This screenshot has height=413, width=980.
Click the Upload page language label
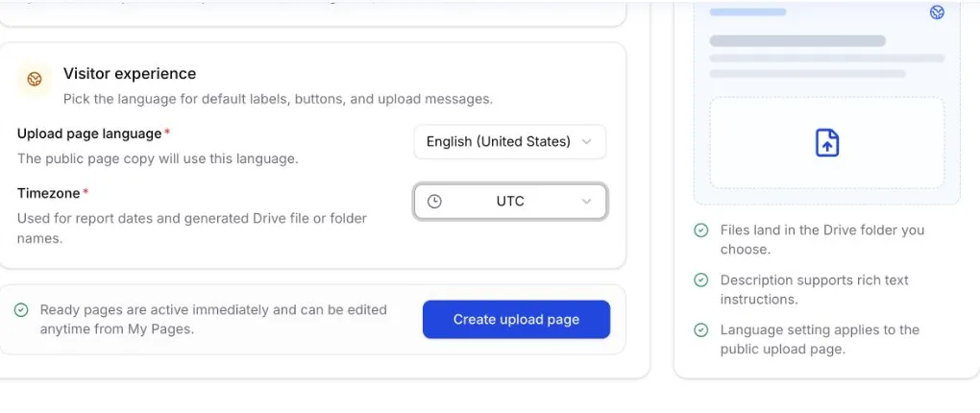click(89, 134)
